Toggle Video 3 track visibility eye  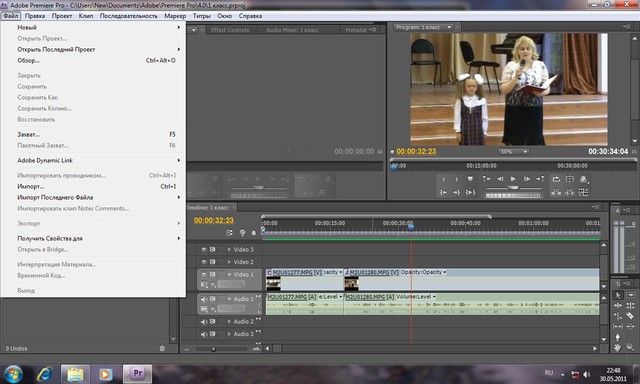pyautogui.click(x=204, y=249)
